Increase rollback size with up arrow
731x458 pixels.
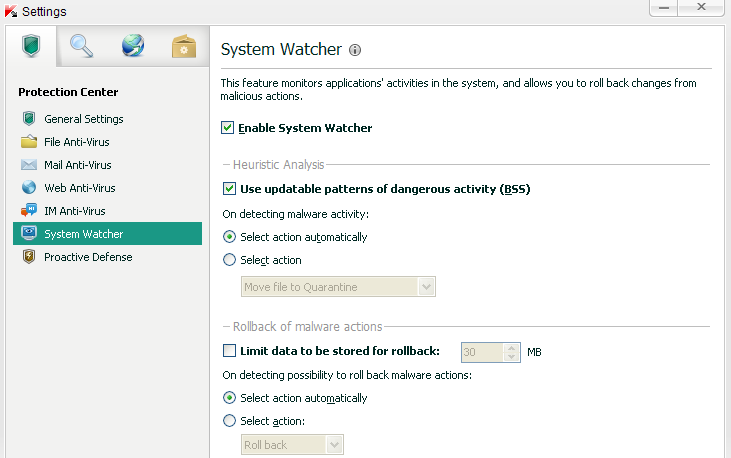pos(511,348)
